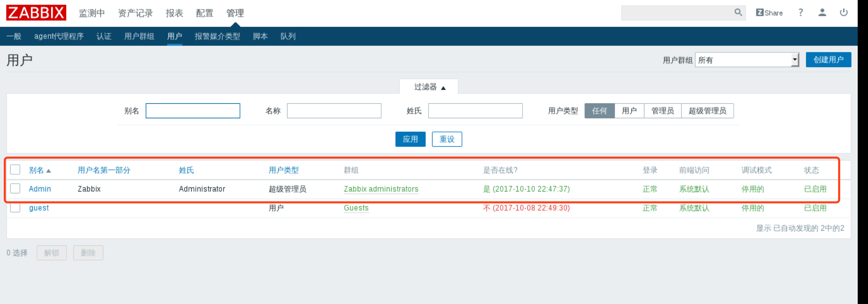Check the Admin user row checkbox
This screenshot has width=868, height=304.
(x=15, y=188)
